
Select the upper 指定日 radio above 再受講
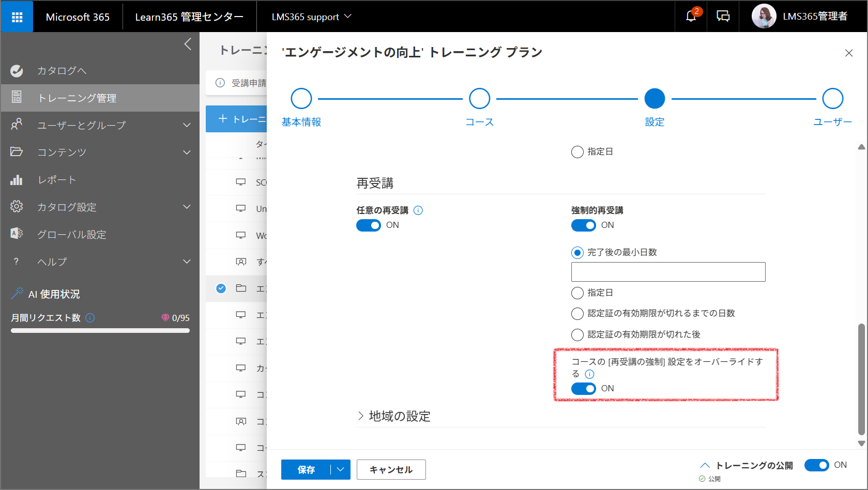(x=577, y=152)
